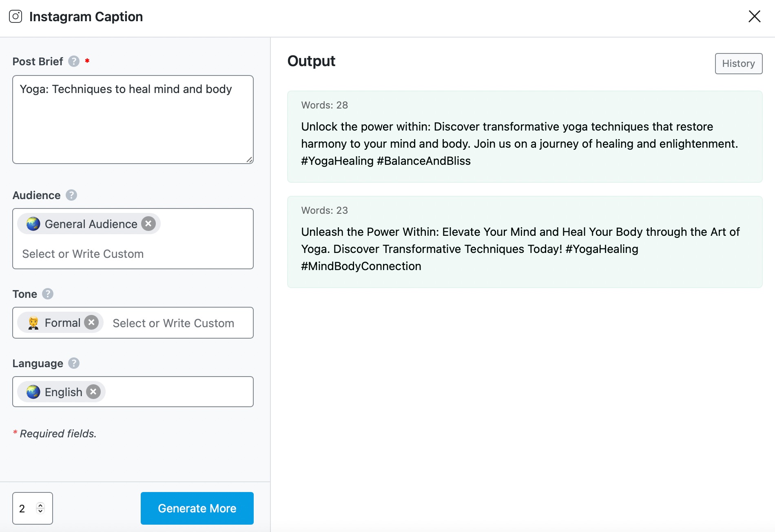Click the globe icon on English chip

[33, 392]
